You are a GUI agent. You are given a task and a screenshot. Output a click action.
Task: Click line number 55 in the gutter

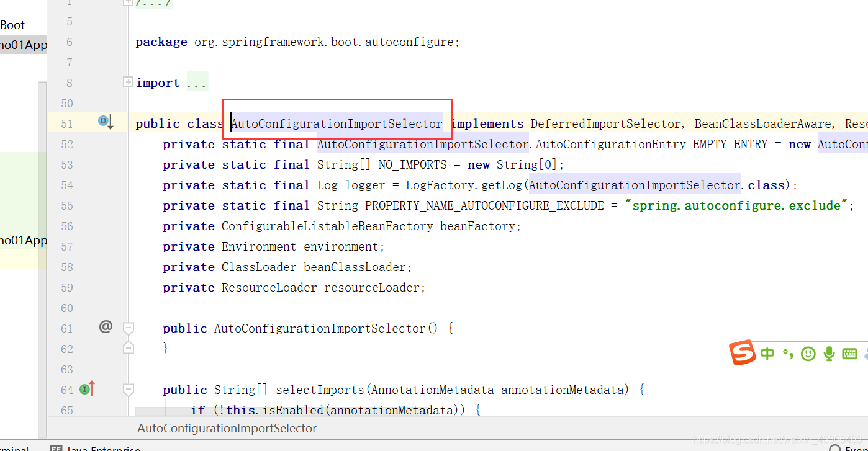(67, 205)
